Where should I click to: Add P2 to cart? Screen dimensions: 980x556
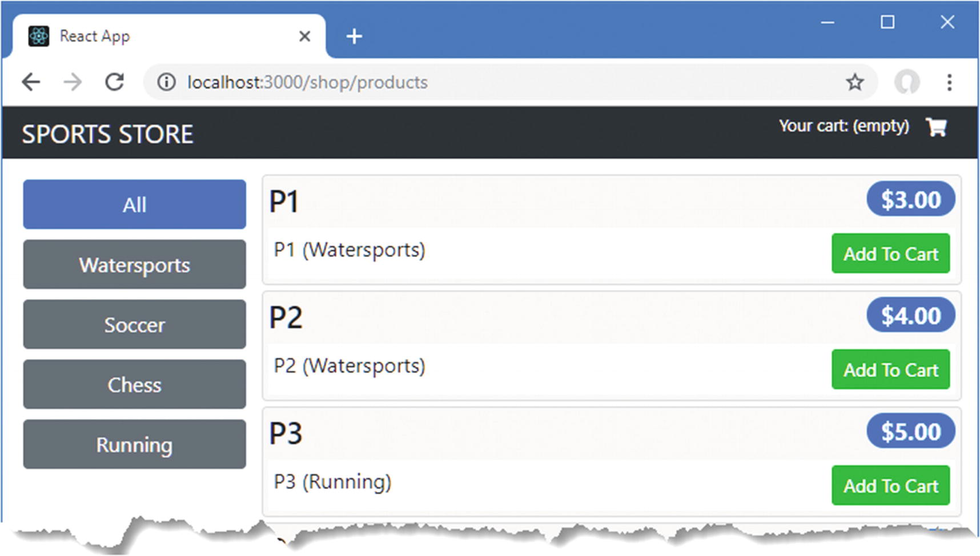point(890,369)
